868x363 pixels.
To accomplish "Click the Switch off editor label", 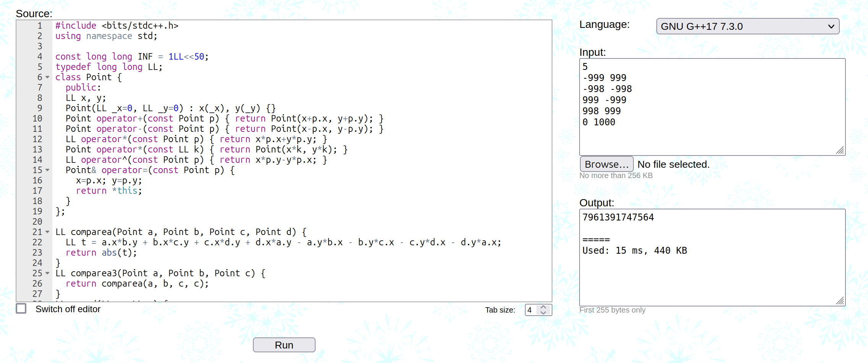I will click(x=68, y=309).
